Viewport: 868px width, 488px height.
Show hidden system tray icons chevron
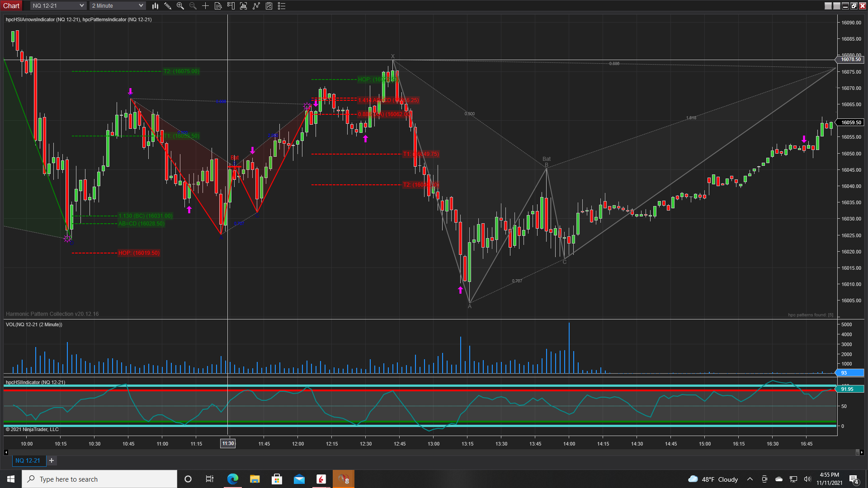pyautogui.click(x=750, y=479)
